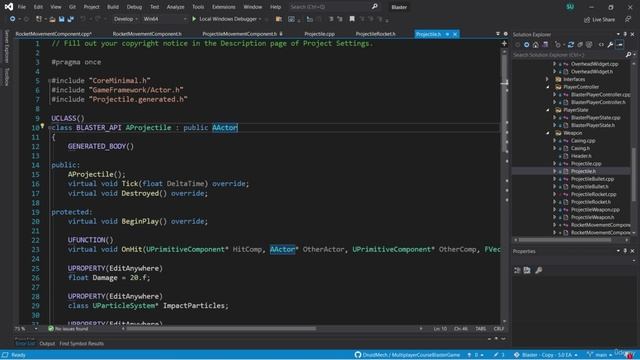640x360 pixels.
Task: Collapse the Weapon folder
Action: point(547,133)
